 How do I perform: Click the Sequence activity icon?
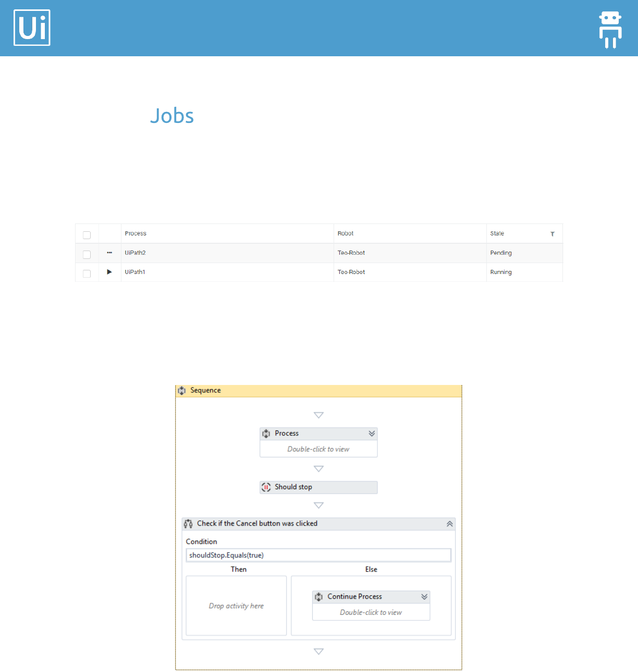click(182, 391)
